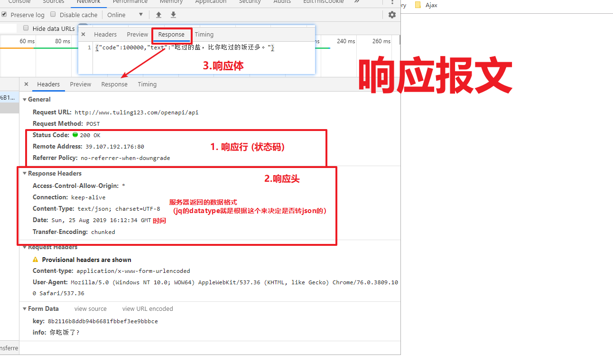This screenshot has height=364, width=613.
Task: Open the Online throttling dropdown
Action: point(125,15)
